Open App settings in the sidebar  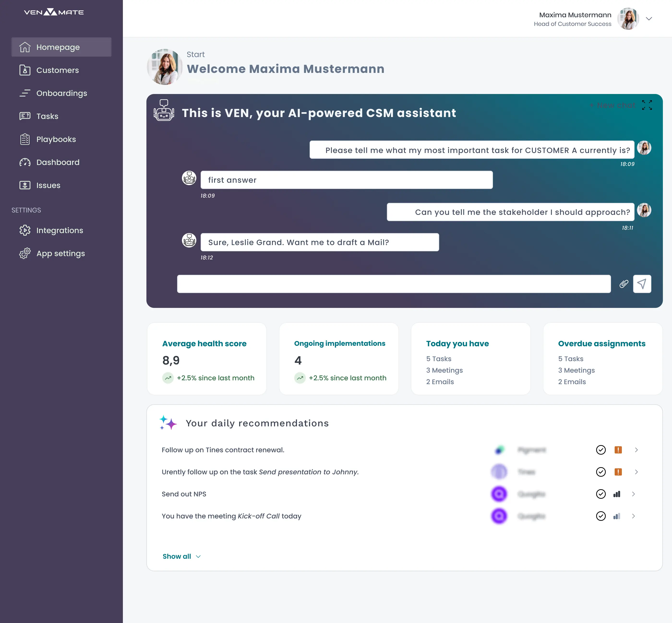25,253
